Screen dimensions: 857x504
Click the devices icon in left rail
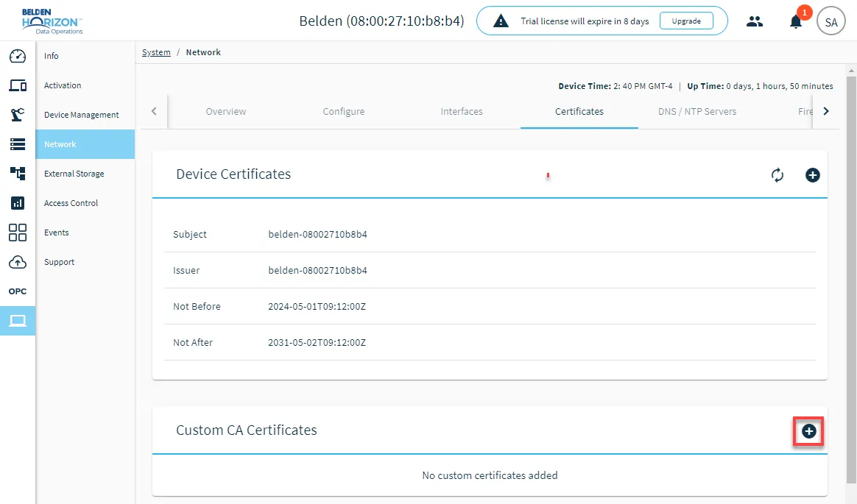pyautogui.click(x=18, y=85)
